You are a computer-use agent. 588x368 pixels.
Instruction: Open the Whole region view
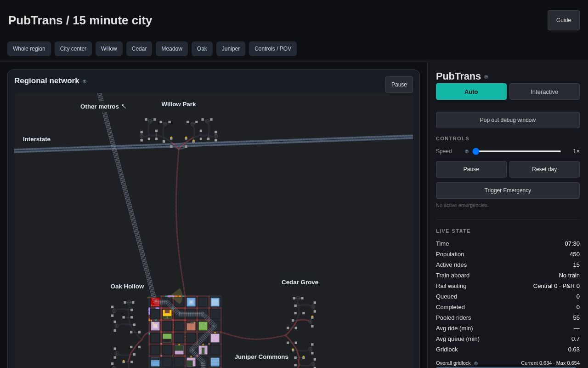(x=29, y=49)
